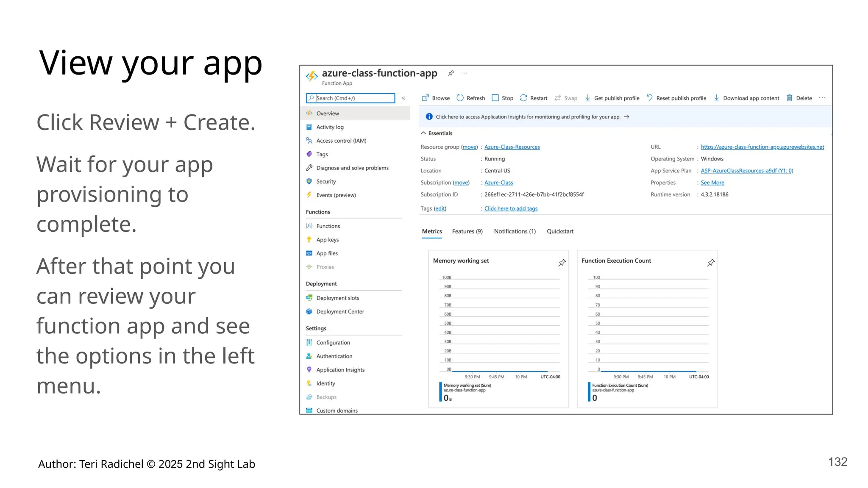Click the App keys key icon

309,240
